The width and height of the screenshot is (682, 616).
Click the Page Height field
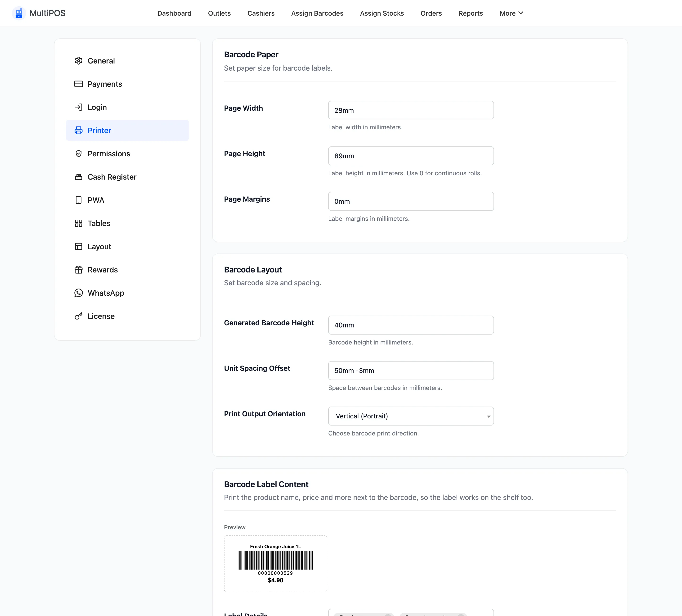pos(411,156)
